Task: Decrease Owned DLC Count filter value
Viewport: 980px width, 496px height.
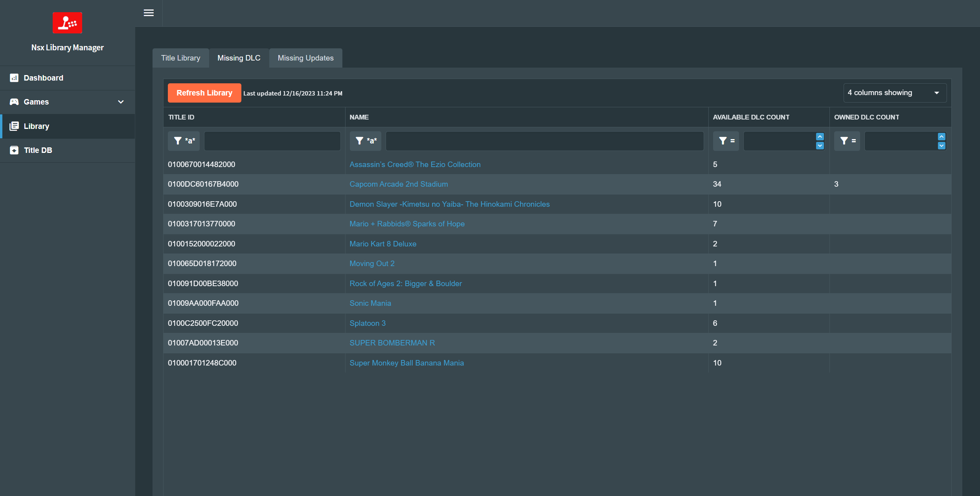Action: 941,145
